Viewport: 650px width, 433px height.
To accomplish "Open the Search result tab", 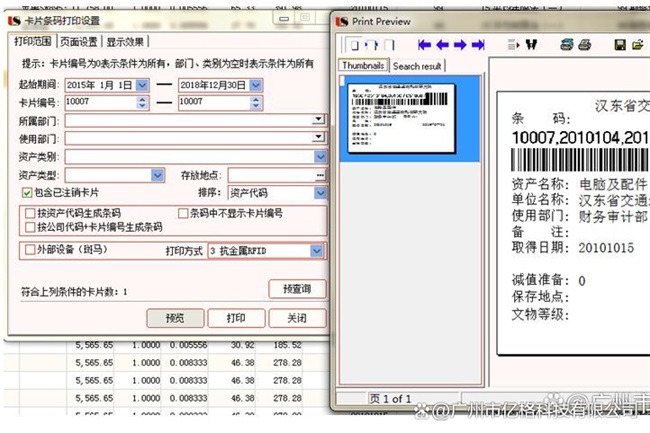I will pos(418,66).
